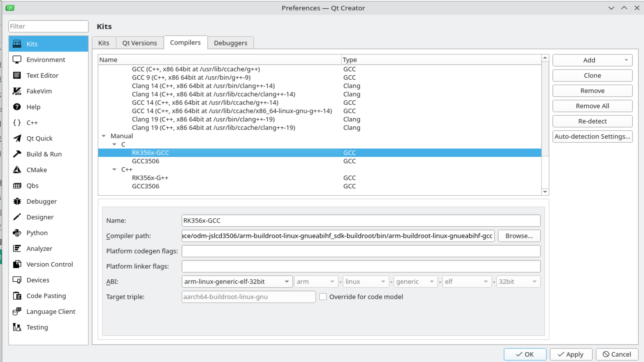Select the Build & Run hammer icon
The image size is (644, 362).
17,154
